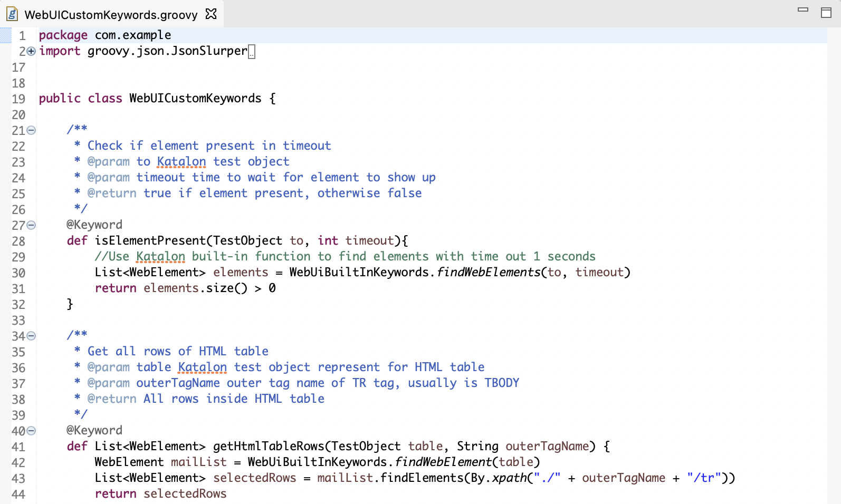Click line number 19 in the gutter

point(18,99)
